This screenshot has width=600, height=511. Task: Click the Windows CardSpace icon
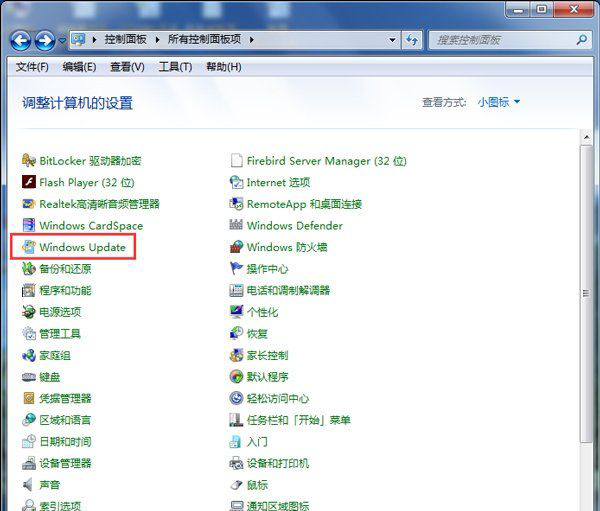pos(29,225)
